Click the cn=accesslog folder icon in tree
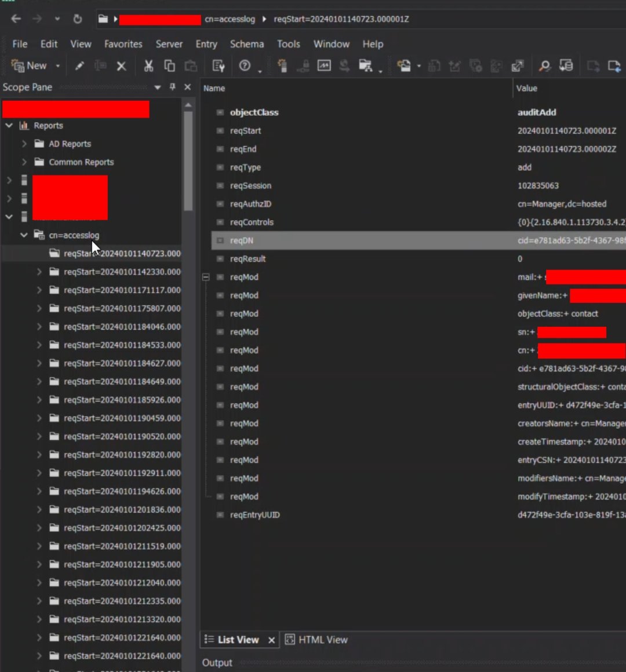Image resolution: width=626 pixels, height=672 pixels. [x=39, y=235]
